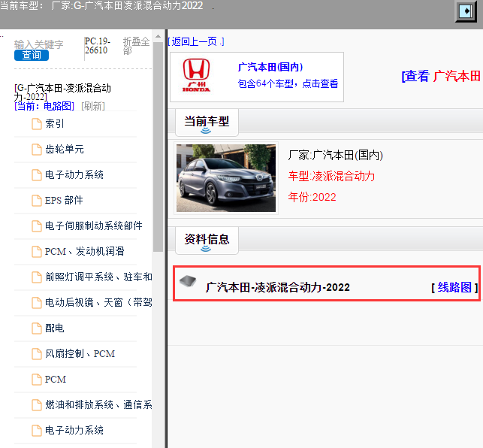
Task: Click the 输入关键字 search field
Action: [39, 44]
